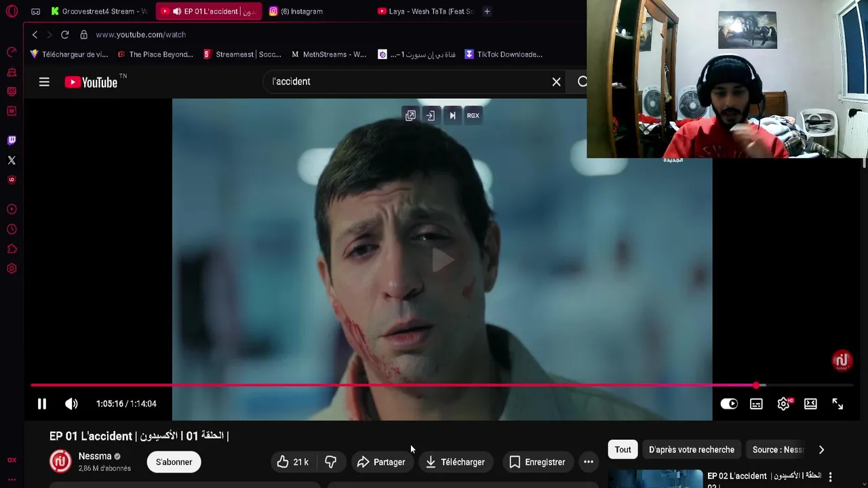Open a new browser tab
The width and height of the screenshot is (868, 488).
487,12
